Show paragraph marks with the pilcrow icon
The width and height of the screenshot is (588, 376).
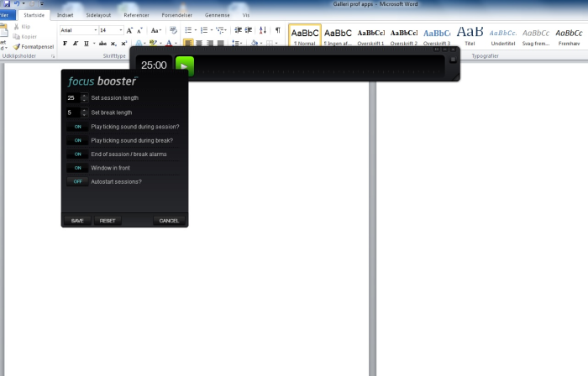[277, 30]
